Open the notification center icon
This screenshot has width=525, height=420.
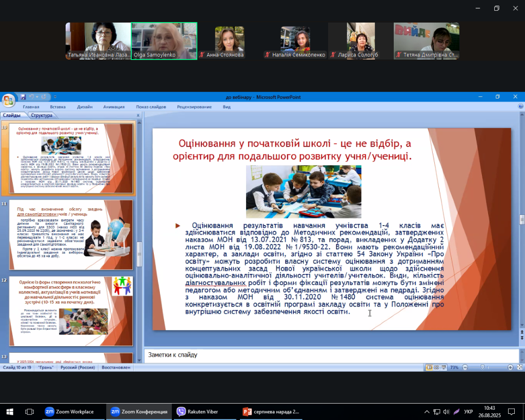tap(511, 412)
